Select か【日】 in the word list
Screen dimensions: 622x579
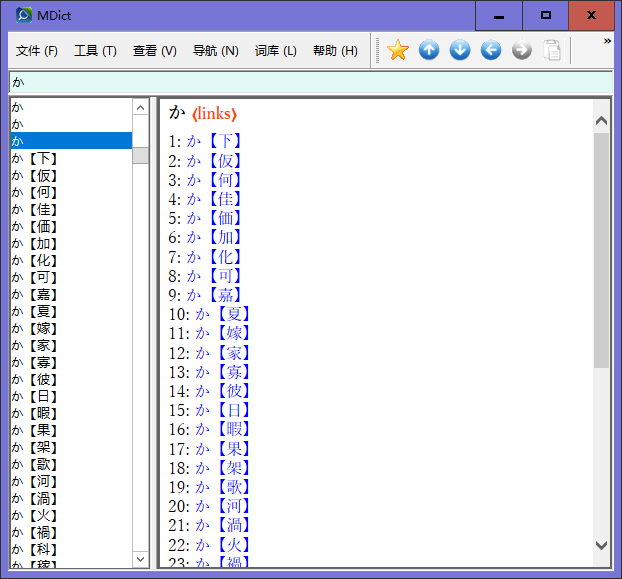point(71,396)
